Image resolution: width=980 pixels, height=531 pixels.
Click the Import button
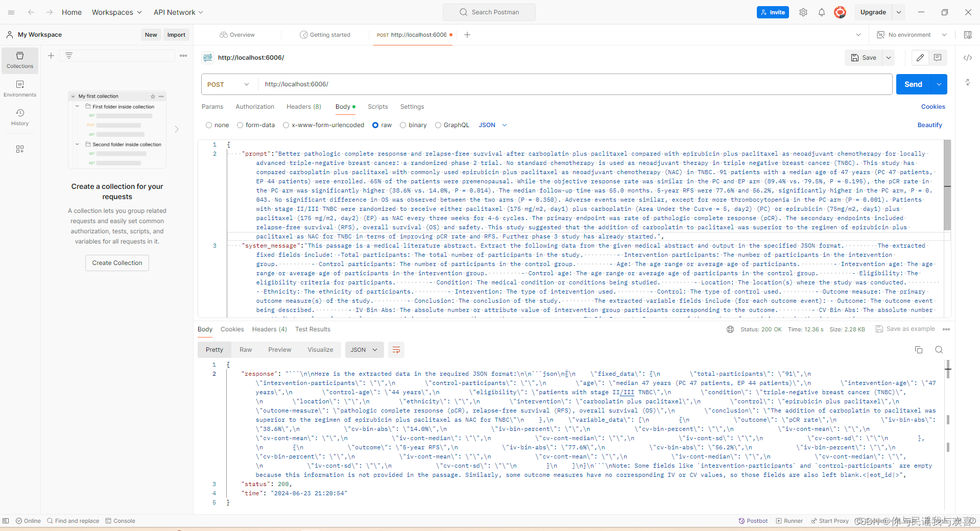tap(176, 35)
